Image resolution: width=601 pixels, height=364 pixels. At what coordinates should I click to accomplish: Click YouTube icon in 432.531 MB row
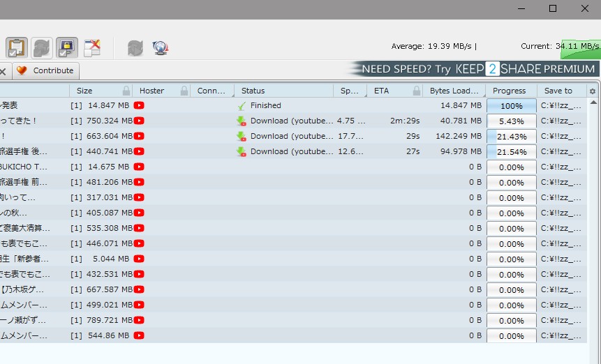139,274
